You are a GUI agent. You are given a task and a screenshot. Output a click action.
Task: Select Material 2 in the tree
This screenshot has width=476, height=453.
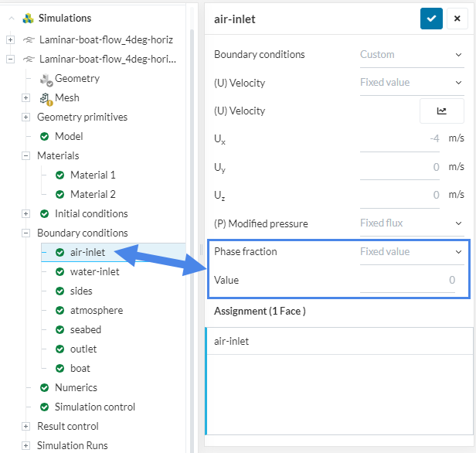(93, 195)
